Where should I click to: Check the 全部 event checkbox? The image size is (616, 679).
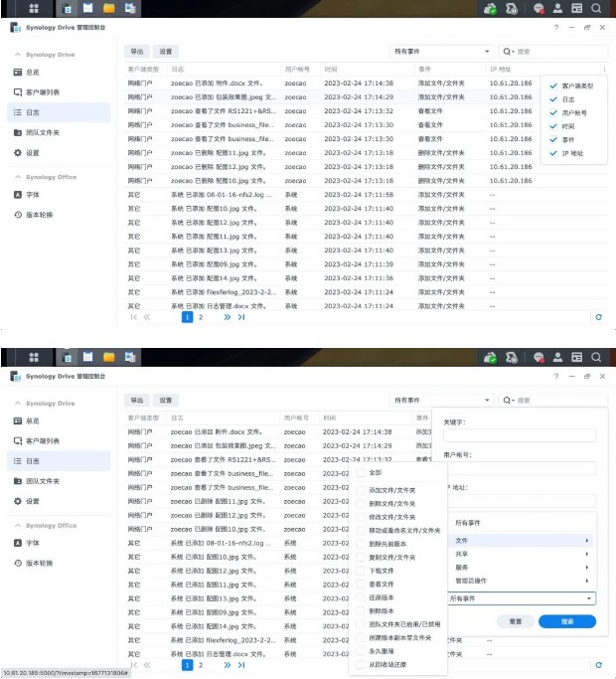[361, 472]
